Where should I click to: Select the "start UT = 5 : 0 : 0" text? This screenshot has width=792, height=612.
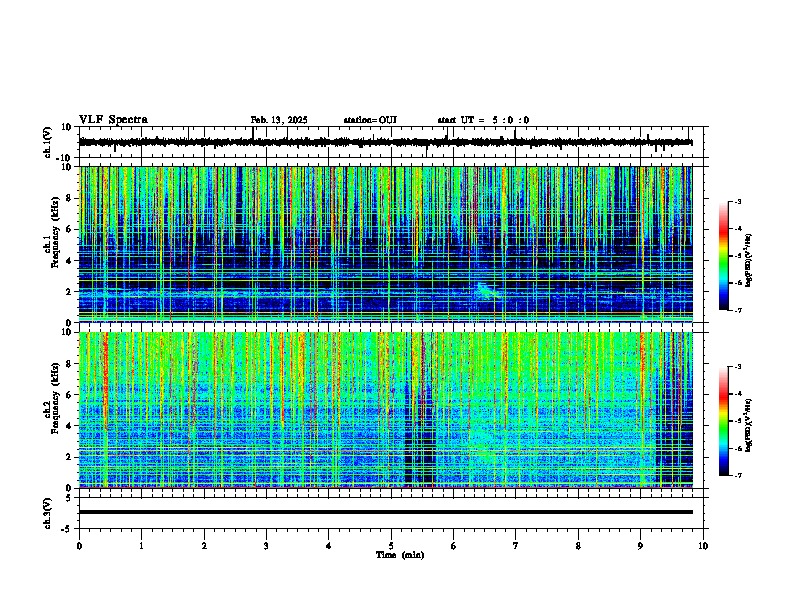[x=483, y=120]
